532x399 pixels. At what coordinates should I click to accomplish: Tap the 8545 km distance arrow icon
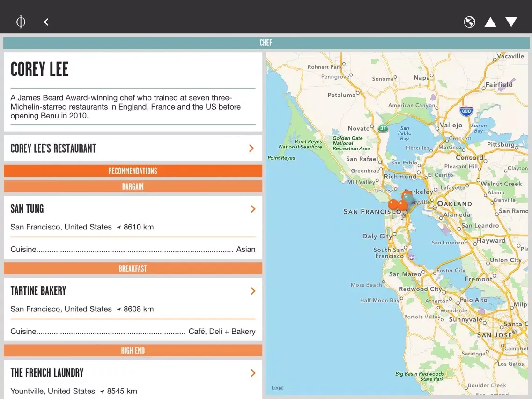[x=102, y=392]
